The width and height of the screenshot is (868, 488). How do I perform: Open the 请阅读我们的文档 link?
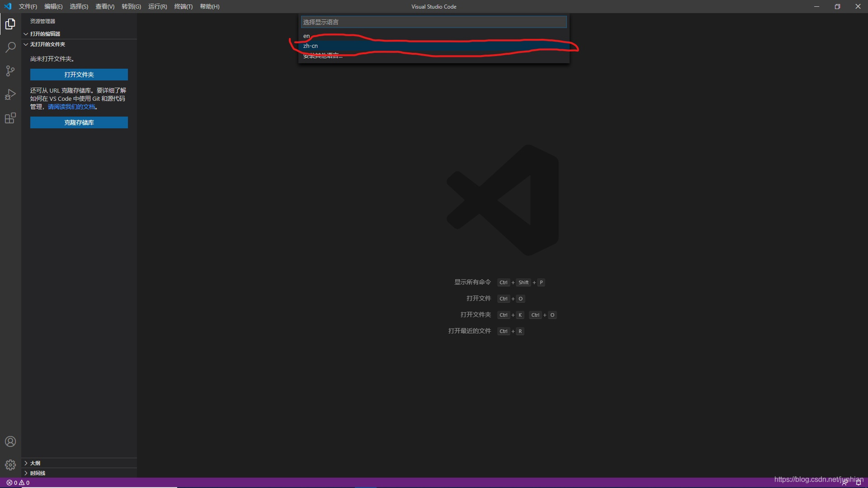click(x=71, y=107)
